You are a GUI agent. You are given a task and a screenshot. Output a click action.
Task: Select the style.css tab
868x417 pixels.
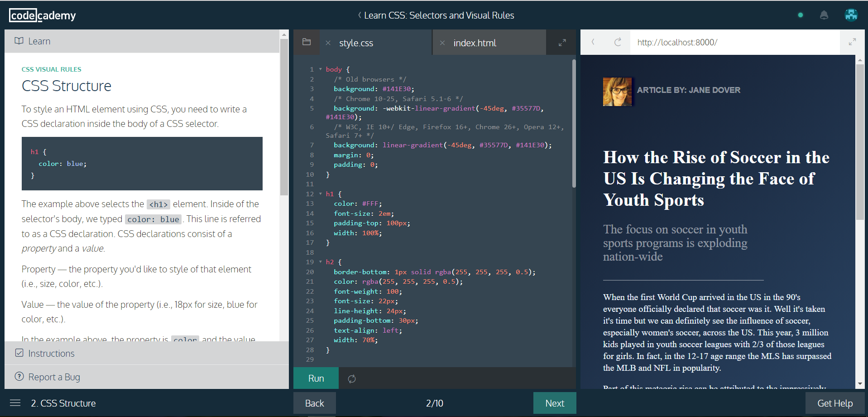point(356,43)
